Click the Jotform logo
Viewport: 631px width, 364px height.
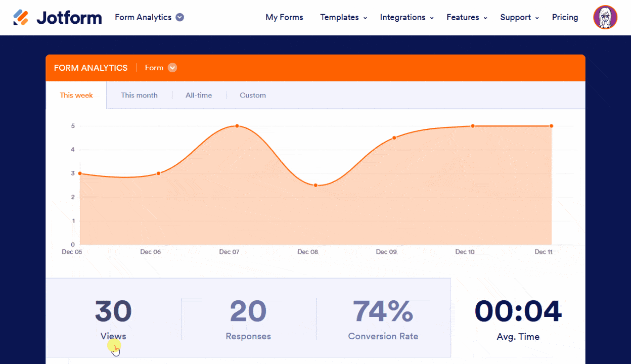coord(57,18)
